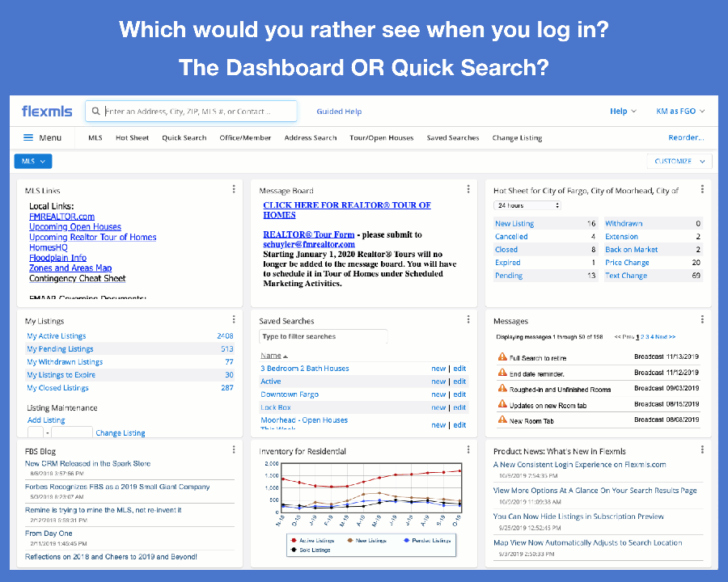The image size is (728, 582).
Task: Open Saved Searches panel options menu
Action: pos(468,319)
